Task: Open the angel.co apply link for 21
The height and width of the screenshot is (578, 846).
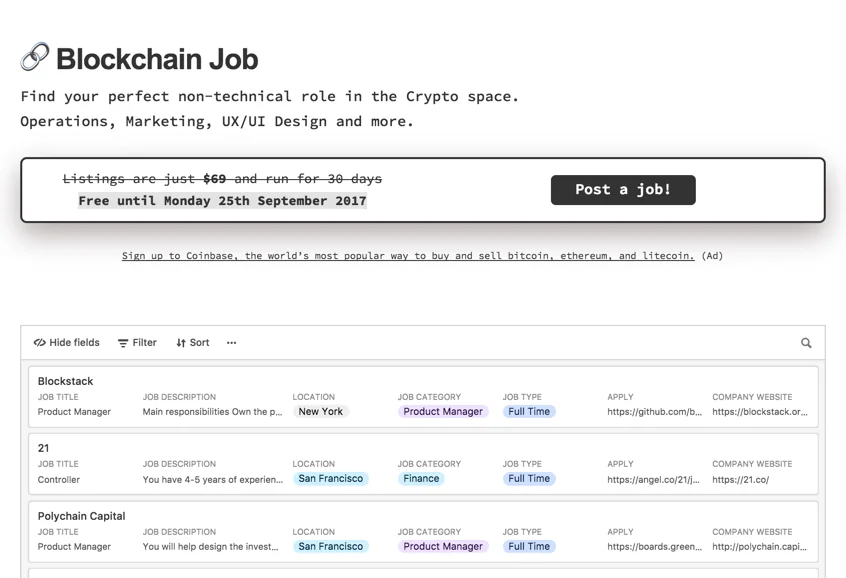Action: 651,478
